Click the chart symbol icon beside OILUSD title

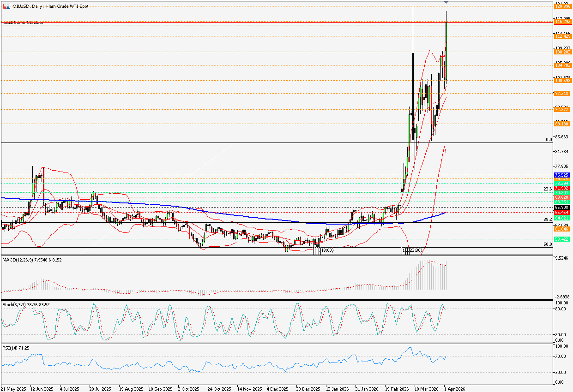click(6, 6)
